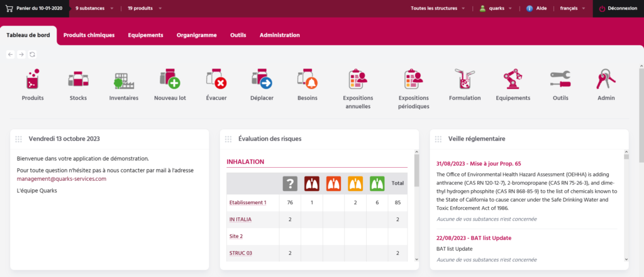The width and height of the screenshot is (644, 277).
Task: Select the Évacuer icon
Action: coord(216,80)
